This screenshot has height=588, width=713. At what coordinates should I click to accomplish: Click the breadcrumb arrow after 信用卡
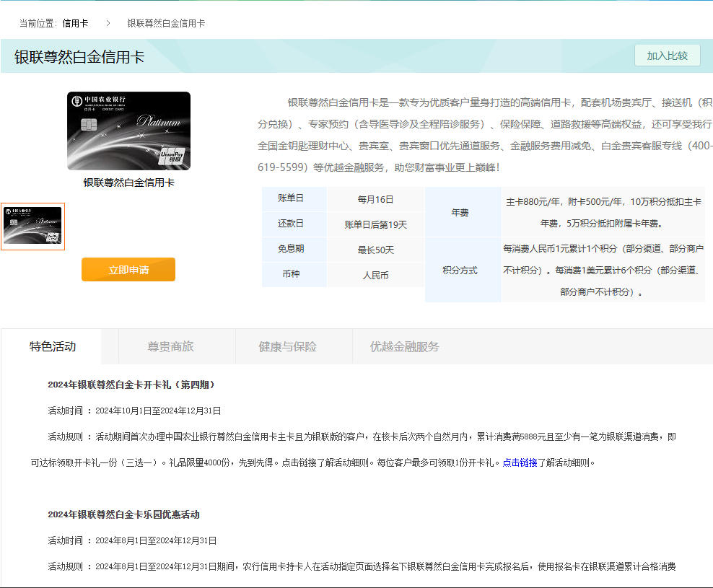pyautogui.click(x=108, y=23)
